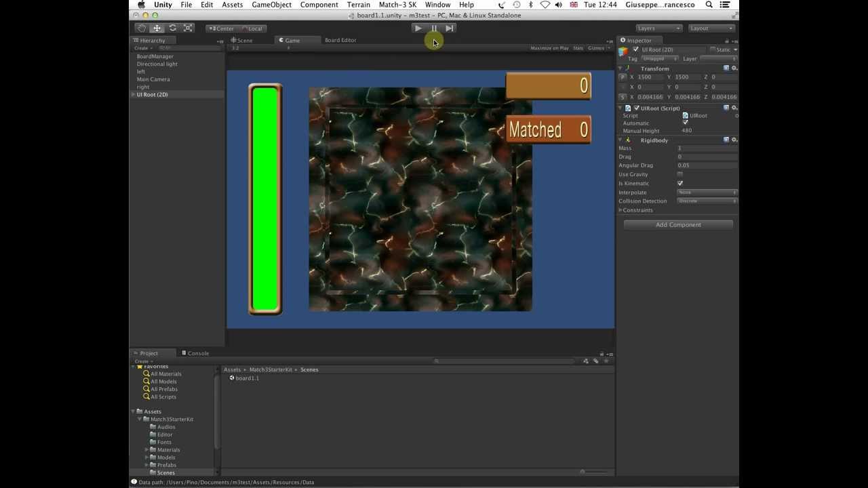Open the Rigidbody component gear menu
Image resolution: width=868 pixels, height=488 pixels.
pos(734,140)
